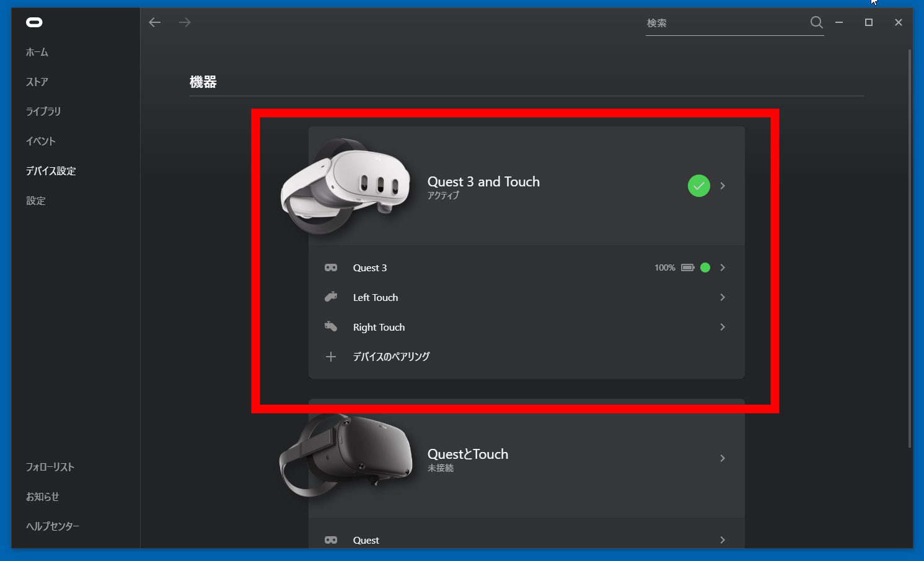Click デバイスのペアリング link

[x=391, y=357]
